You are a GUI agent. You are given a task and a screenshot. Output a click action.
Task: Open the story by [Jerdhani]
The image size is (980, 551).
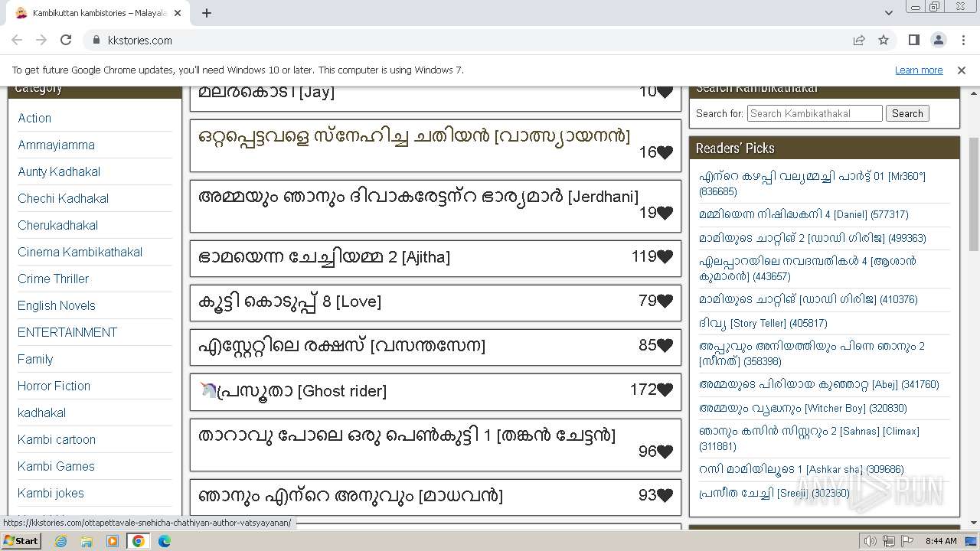pos(418,197)
